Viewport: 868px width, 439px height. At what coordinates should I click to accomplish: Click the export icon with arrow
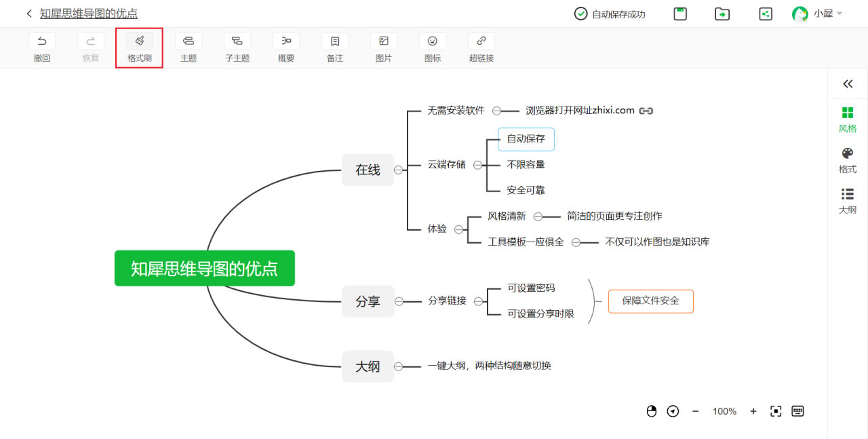pos(722,14)
